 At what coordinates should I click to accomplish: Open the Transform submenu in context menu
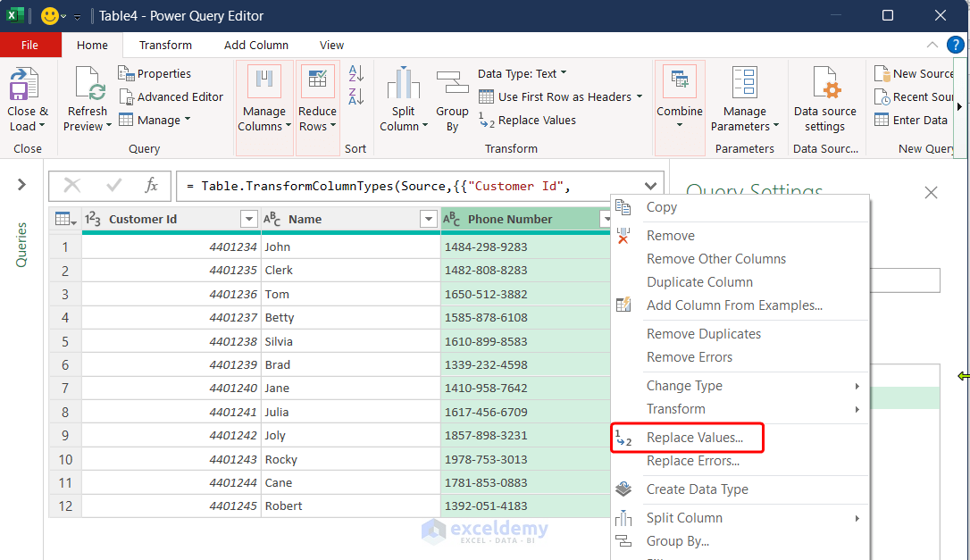(x=740, y=409)
